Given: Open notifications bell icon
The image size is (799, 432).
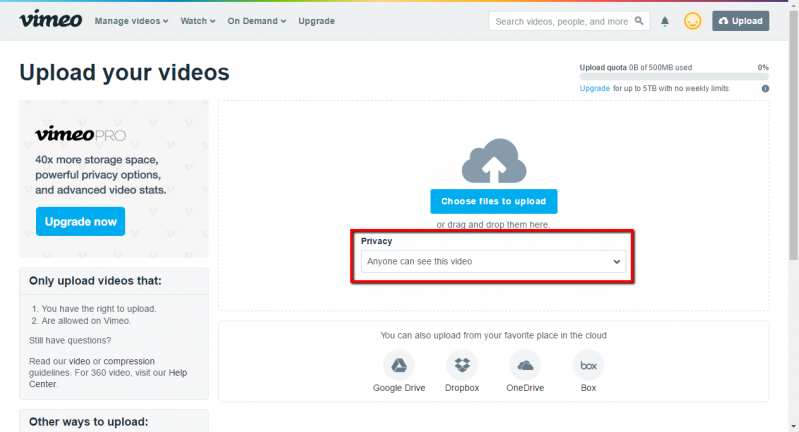Looking at the screenshot, I should (665, 21).
